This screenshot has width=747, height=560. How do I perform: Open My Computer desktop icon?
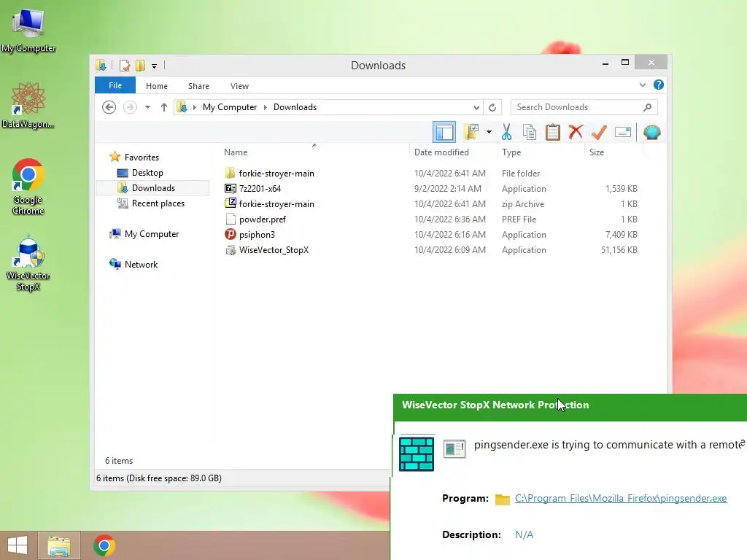click(28, 29)
